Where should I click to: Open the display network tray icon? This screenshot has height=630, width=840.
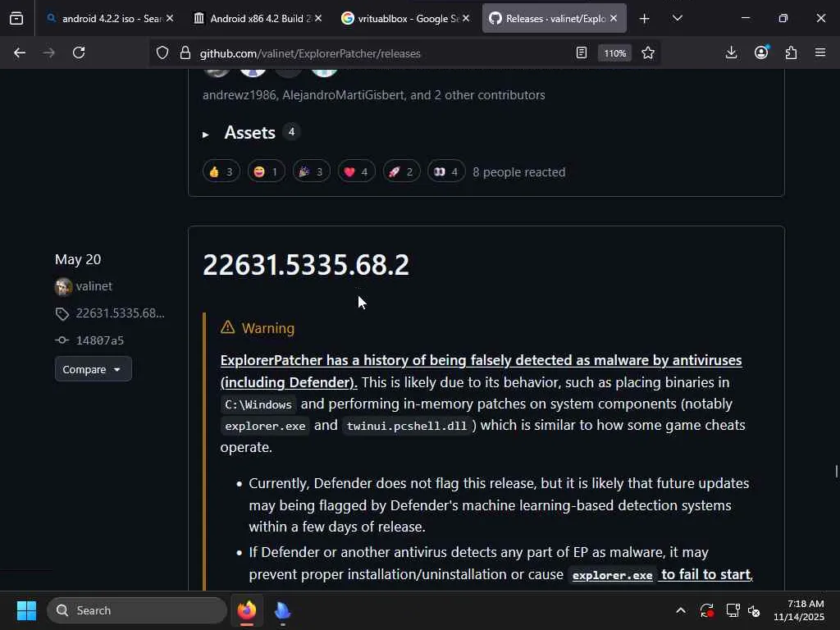(x=733, y=610)
